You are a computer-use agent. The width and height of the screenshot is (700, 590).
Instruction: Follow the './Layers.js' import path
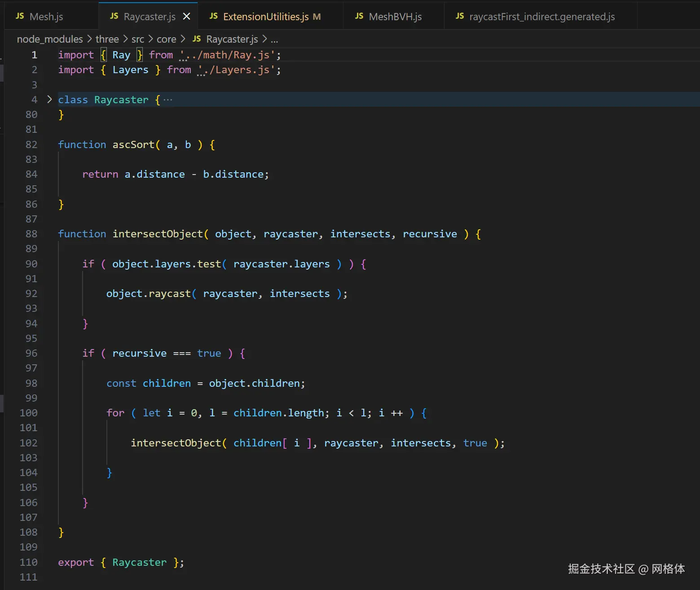[x=236, y=70]
